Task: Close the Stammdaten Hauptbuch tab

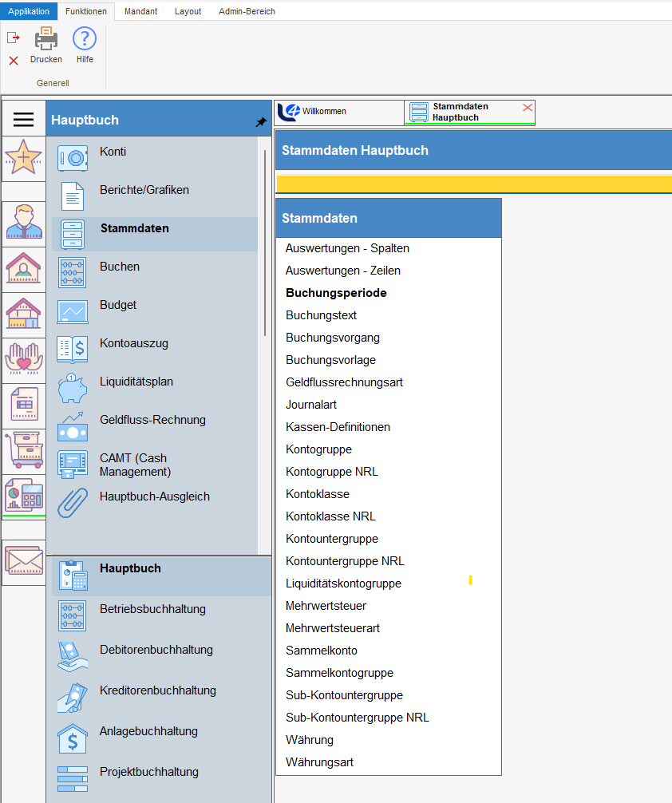Action: pyautogui.click(x=527, y=108)
